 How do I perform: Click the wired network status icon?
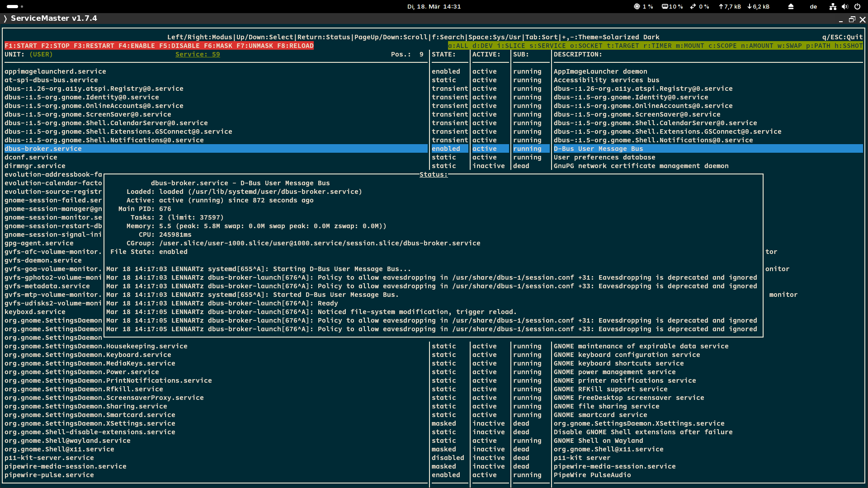[833, 6]
